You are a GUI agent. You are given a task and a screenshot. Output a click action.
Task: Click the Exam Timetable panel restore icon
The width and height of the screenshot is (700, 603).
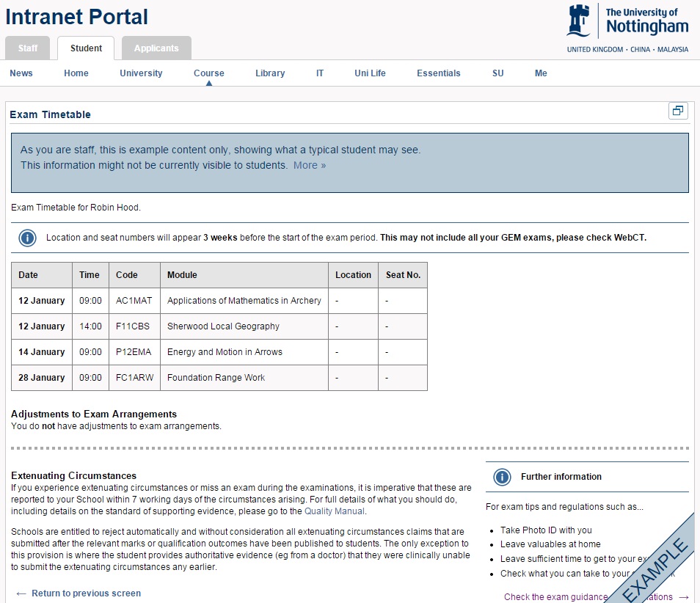coord(677,111)
